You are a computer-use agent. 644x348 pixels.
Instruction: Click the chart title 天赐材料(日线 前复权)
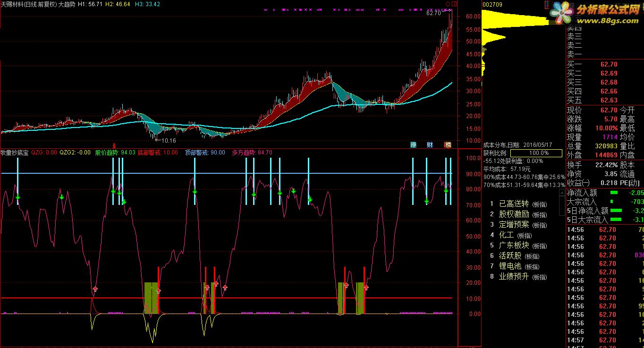[x=28, y=4]
